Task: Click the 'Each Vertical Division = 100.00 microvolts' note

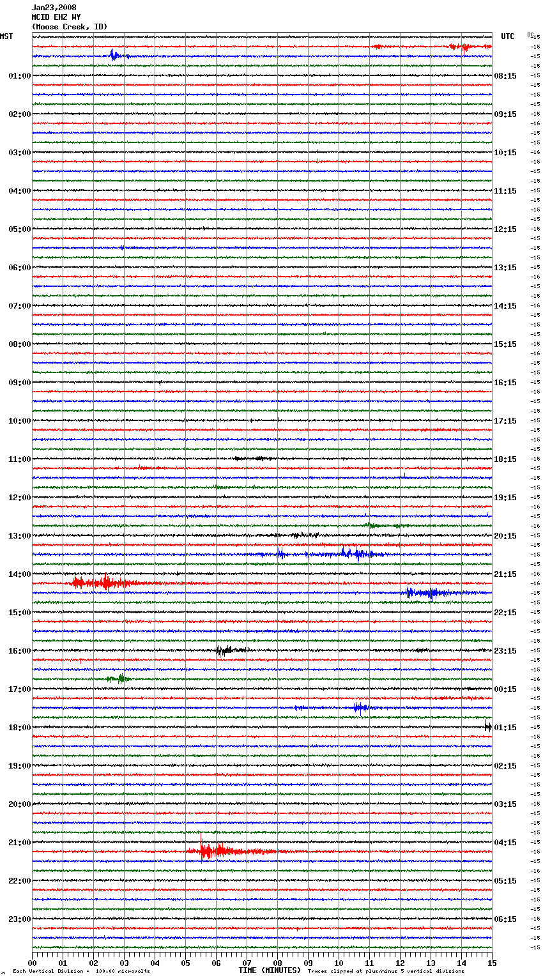Action: pyautogui.click(x=81, y=971)
